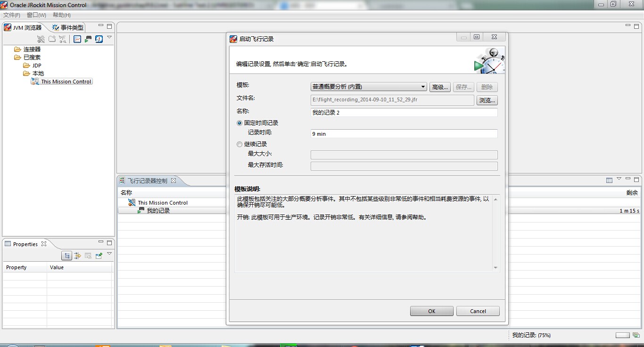Open the management console chart icon
Viewport: 644px width, 347px height.
coord(77,39)
